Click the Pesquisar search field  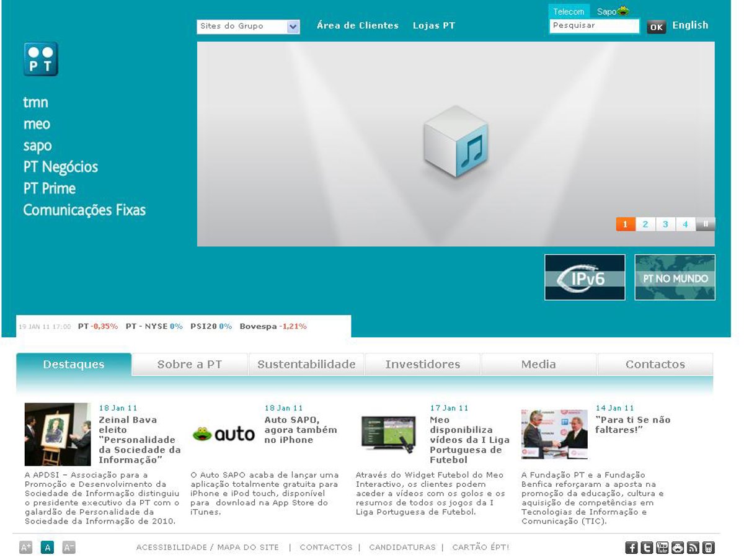coord(593,26)
